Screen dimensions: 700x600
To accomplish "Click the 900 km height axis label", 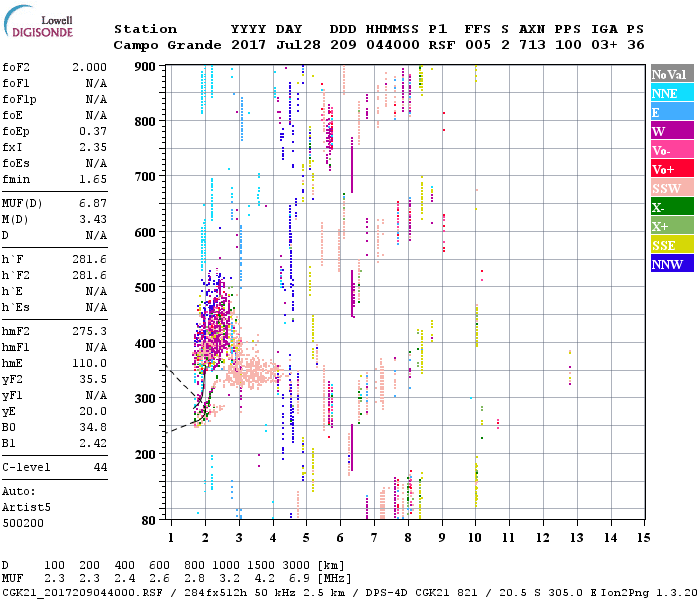I will pyautogui.click(x=145, y=67).
